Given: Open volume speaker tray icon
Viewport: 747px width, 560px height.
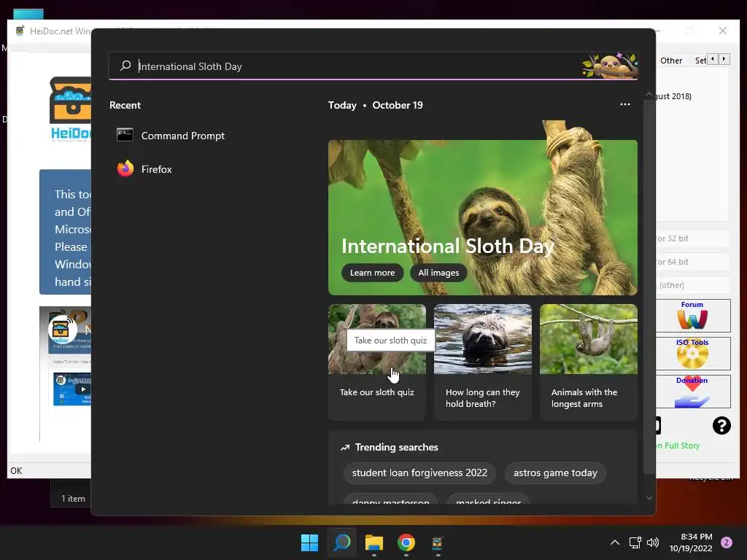Looking at the screenshot, I should point(653,542).
